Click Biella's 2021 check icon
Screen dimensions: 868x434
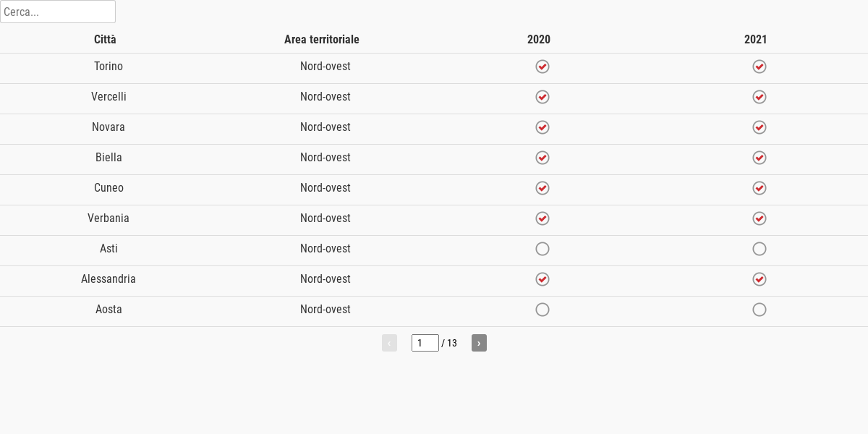(759, 158)
